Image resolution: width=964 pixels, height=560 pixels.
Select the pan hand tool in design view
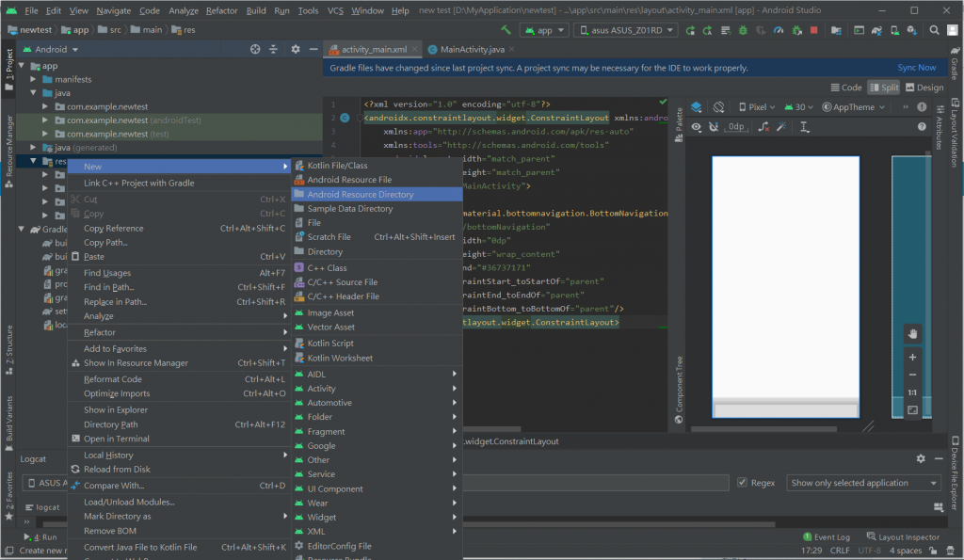(x=912, y=334)
